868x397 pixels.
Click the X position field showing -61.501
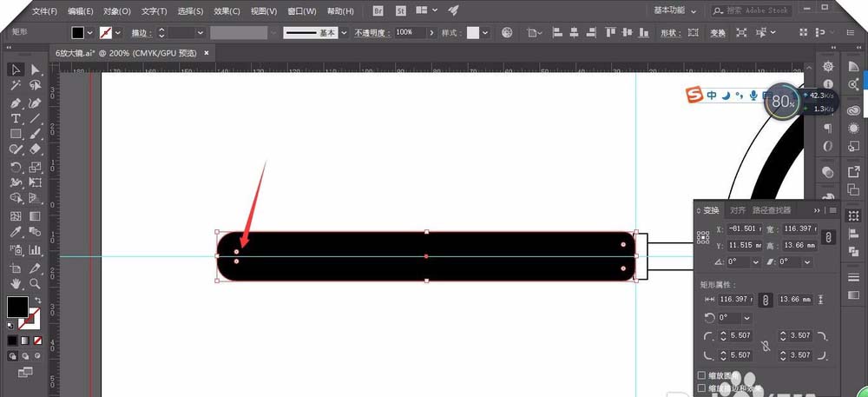point(744,228)
